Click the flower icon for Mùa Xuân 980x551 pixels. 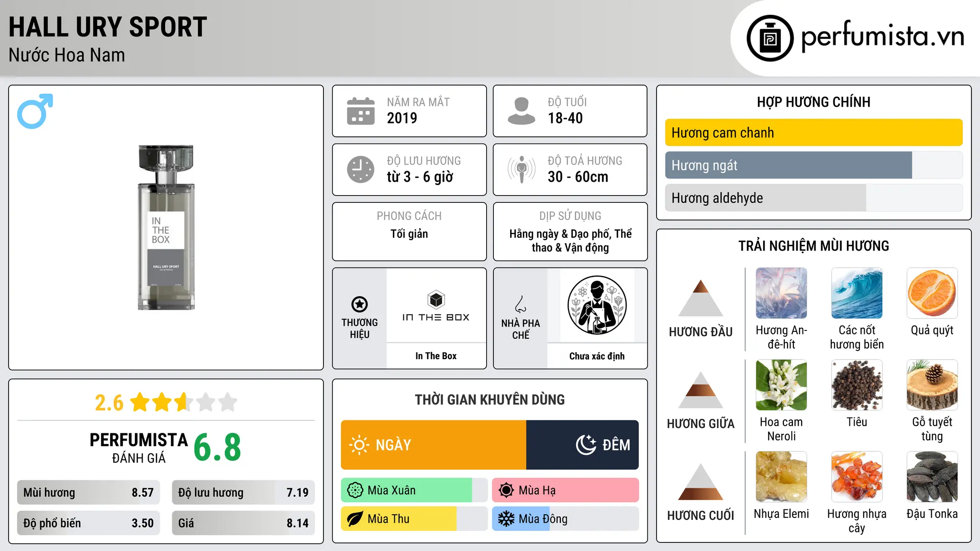355,490
